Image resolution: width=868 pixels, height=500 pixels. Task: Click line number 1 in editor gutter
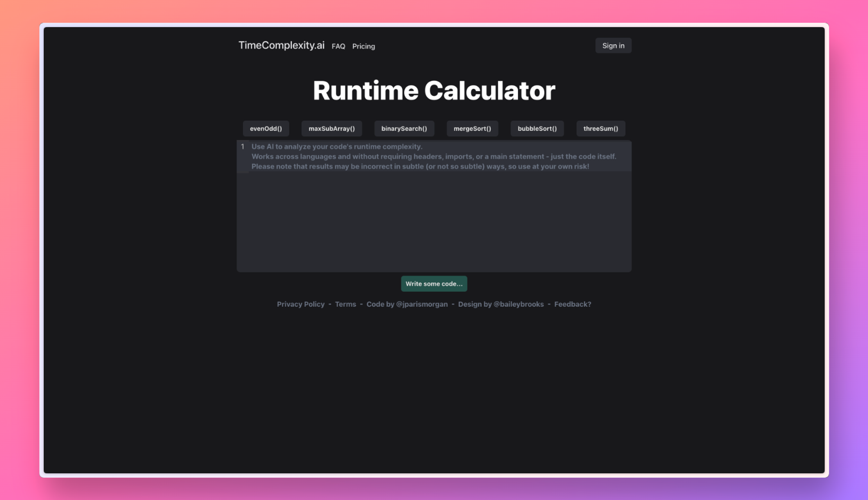[x=243, y=147]
